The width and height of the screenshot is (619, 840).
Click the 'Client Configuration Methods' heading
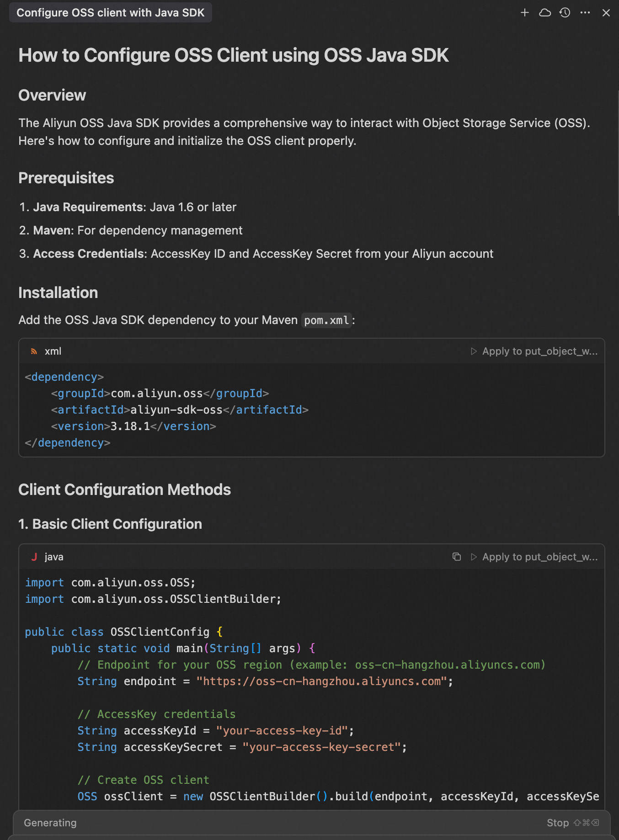pyautogui.click(x=125, y=489)
